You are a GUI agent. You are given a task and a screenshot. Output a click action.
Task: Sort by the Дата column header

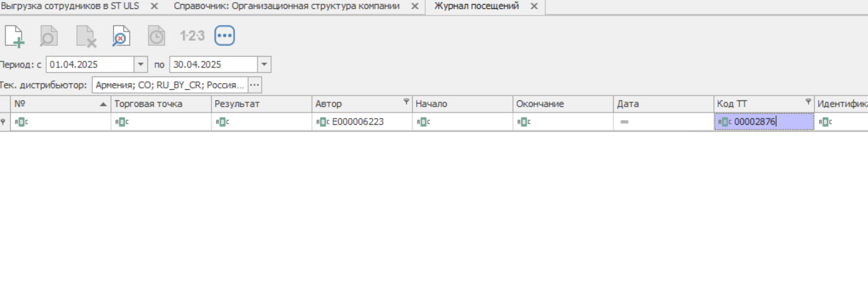(x=665, y=104)
